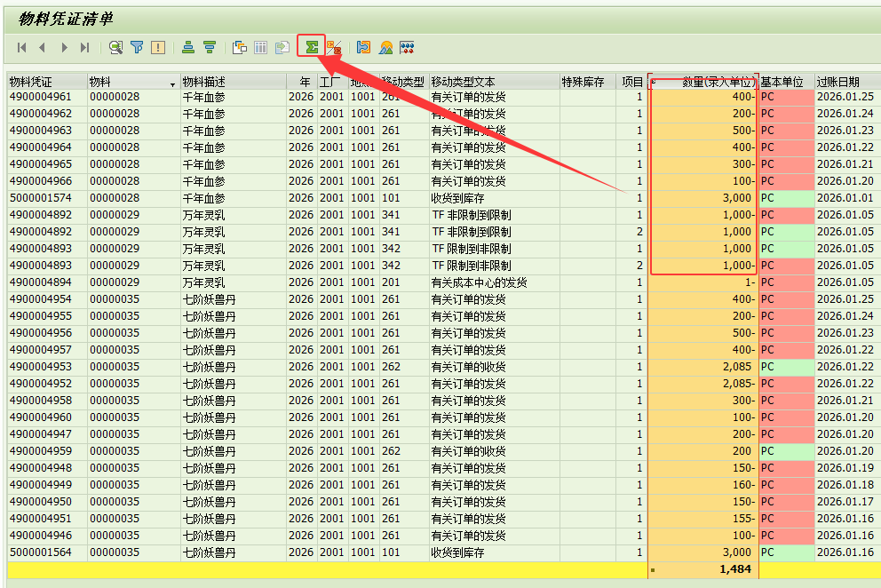Click the 过账日期 column header
The width and height of the screenshot is (881, 588).
tap(838, 82)
